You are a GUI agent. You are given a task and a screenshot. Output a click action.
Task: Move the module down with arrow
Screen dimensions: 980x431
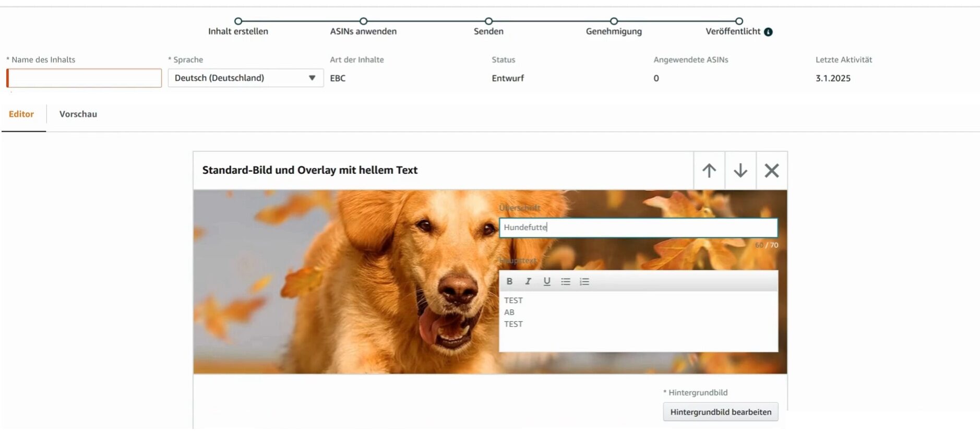740,171
